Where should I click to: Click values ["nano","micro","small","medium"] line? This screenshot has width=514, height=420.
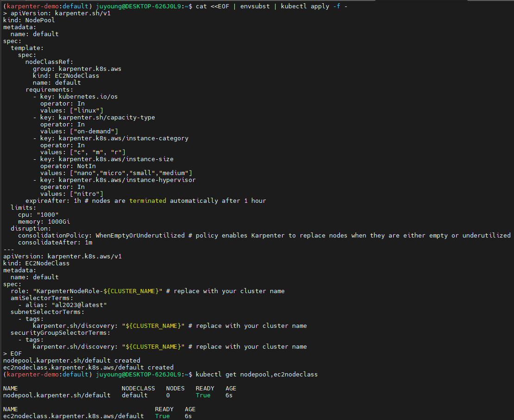(116, 173)
